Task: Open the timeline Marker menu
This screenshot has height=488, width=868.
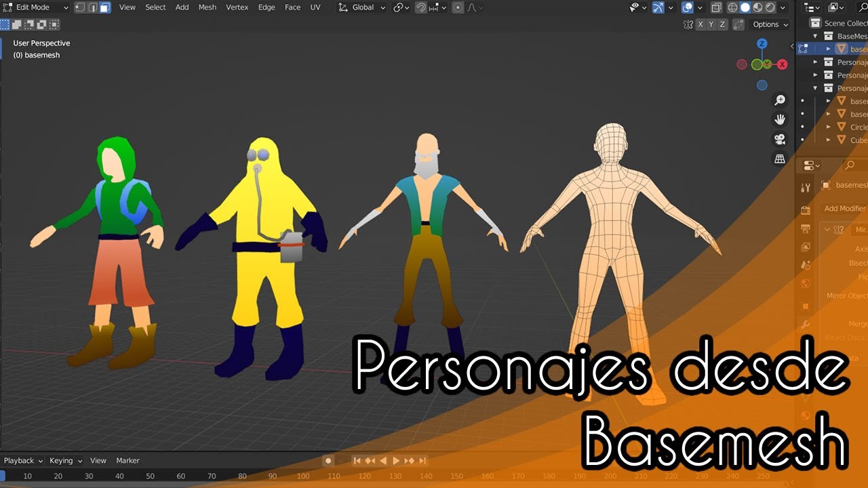Action: pos(127,460)
